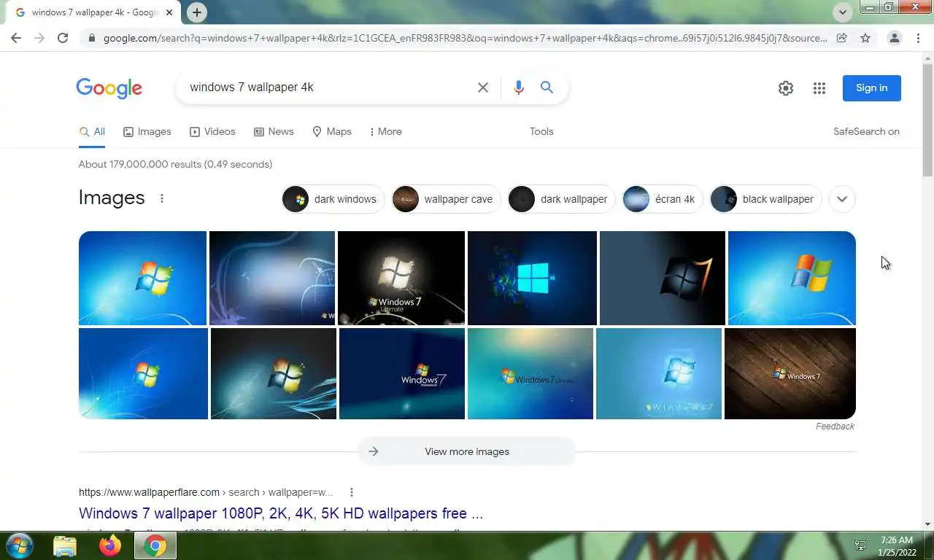Bookmark this page with the star icon
This screenshot has height=560, width=934.
tap(865, 38)
